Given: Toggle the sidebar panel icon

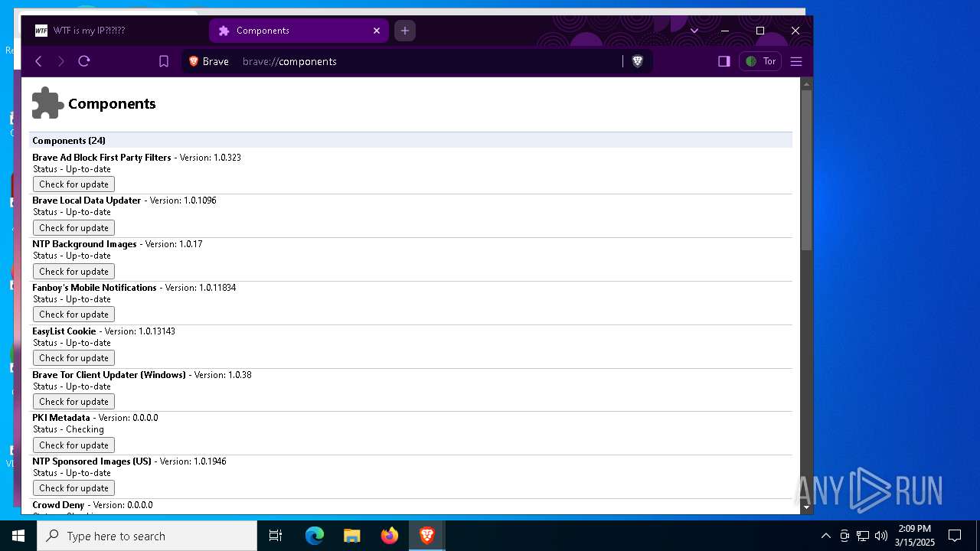Looking at the screenshot, I should coord(724,61).
